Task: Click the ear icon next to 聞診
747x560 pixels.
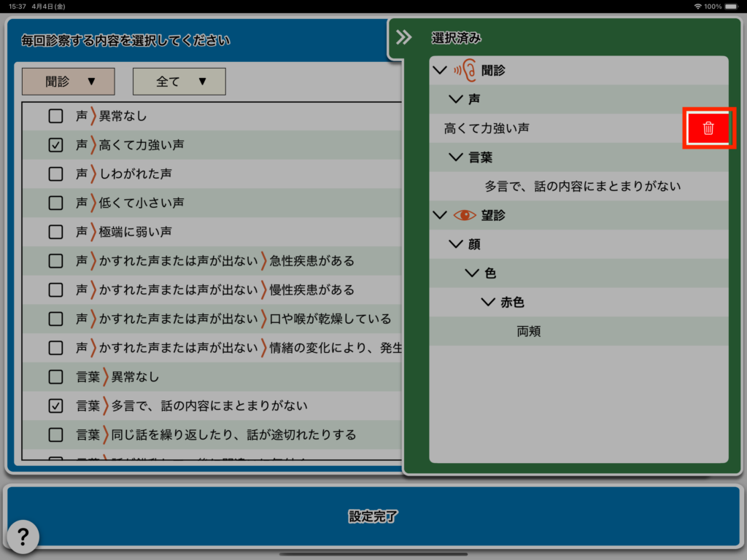Action: click(x=465, y=70)
